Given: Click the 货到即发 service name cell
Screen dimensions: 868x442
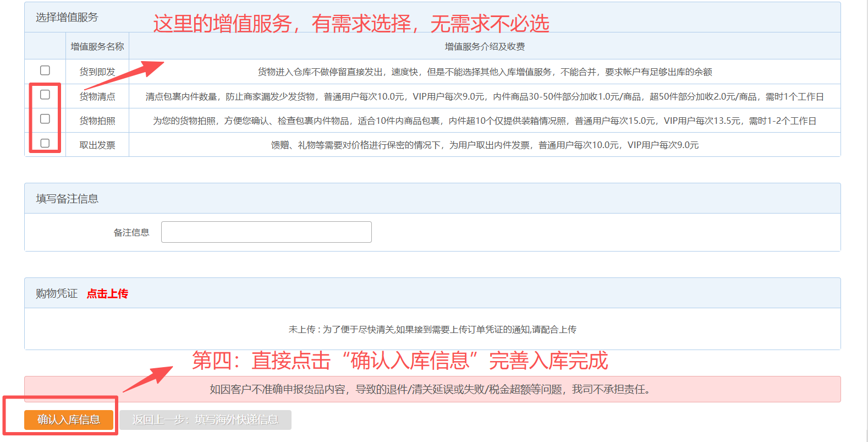Looking at the screenshot, I should coord(97,72).
